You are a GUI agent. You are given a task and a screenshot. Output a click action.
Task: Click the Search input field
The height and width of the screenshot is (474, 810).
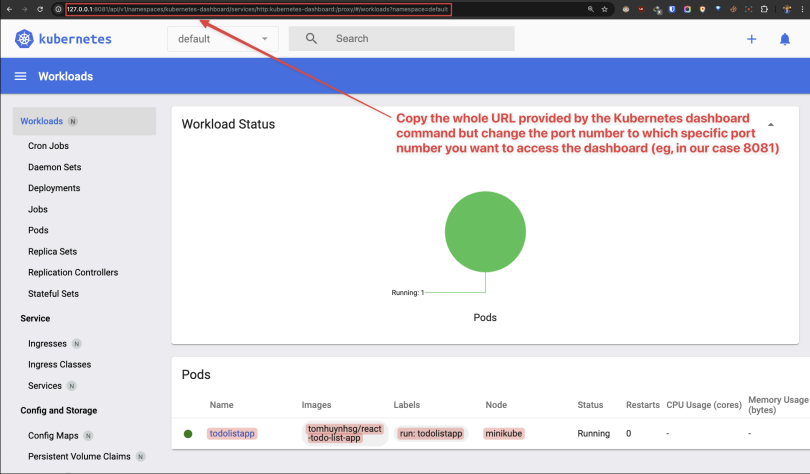401,39
